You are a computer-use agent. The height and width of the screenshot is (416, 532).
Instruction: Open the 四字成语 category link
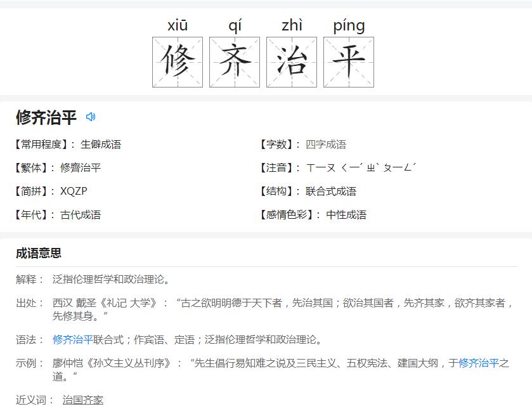click(x=326, y=145)
